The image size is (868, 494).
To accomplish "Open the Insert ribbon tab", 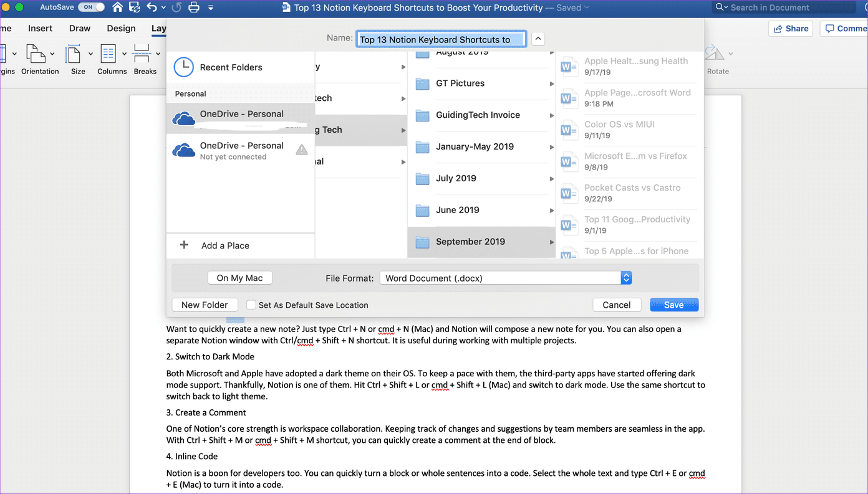I will (x=40, y=28).
